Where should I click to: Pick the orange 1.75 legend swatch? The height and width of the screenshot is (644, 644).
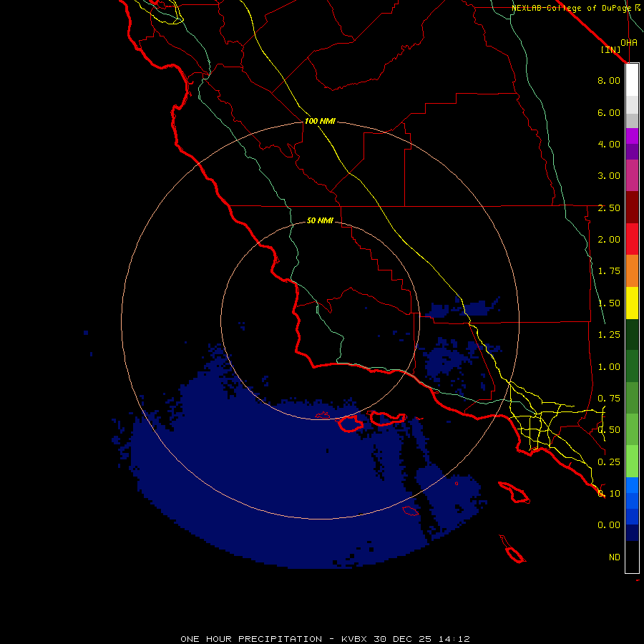pos(632,270)
